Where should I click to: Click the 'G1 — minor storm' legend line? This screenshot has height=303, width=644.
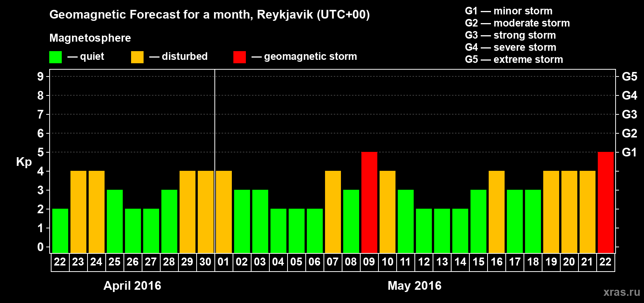coord(509,11)
